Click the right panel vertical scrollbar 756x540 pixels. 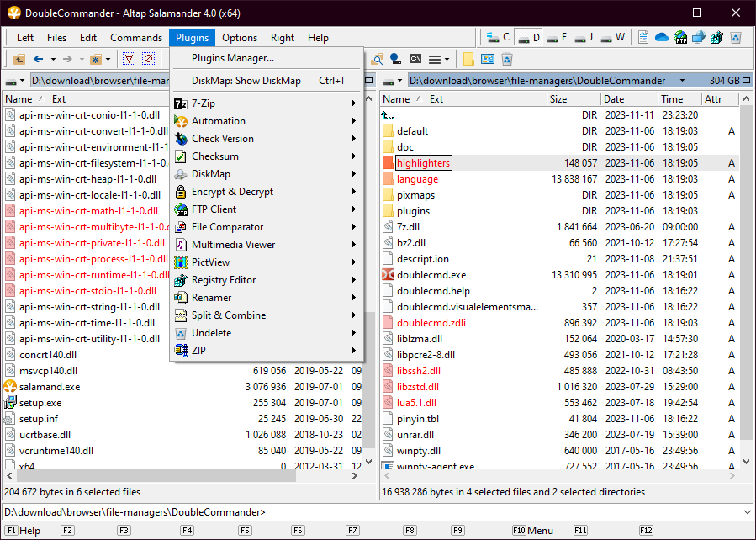click(747, 278)
